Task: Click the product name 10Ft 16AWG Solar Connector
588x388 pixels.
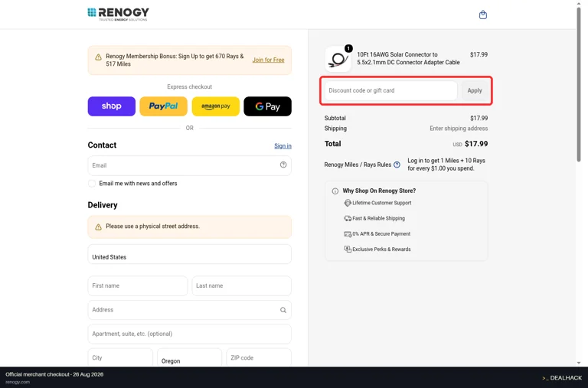Action: coord(408,58)
